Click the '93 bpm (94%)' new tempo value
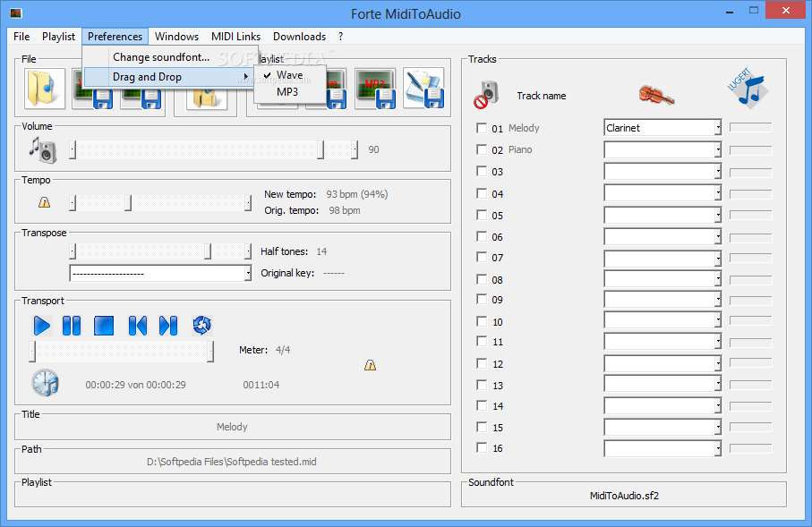 pos(357,194)
